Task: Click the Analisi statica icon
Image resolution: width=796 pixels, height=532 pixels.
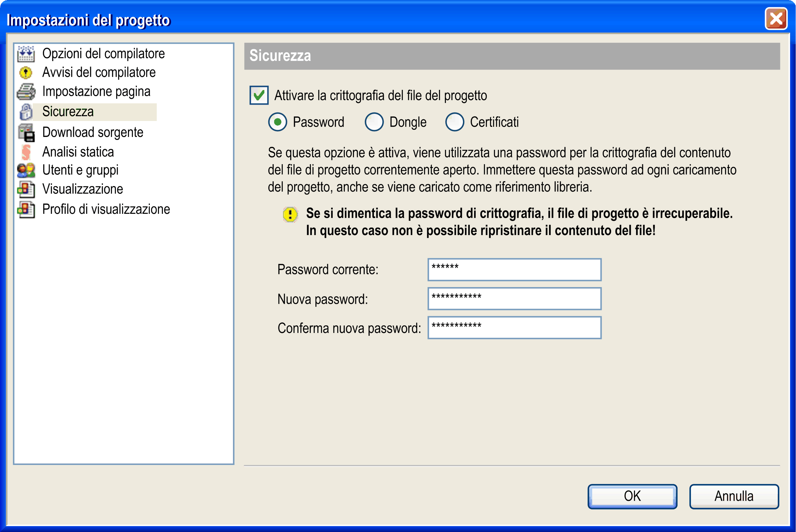Action: pyautogui.click(x=26, y=152)
